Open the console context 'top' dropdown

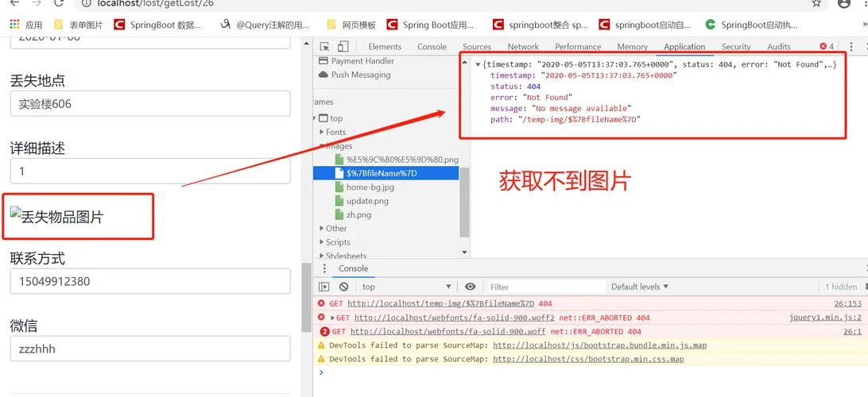tap(406, 287)
